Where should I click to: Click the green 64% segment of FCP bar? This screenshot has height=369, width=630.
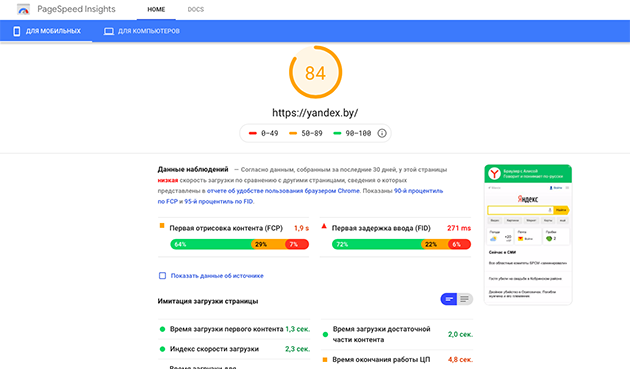click(212, 244)
